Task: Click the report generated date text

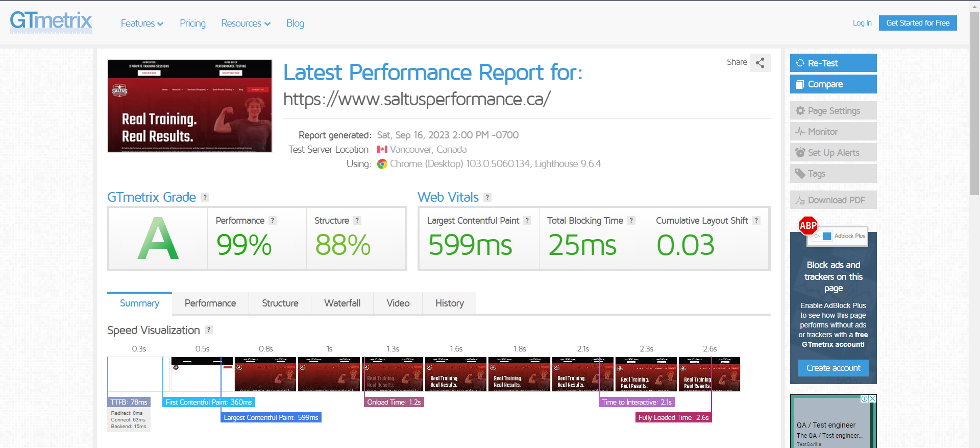Action: (448, 135)
